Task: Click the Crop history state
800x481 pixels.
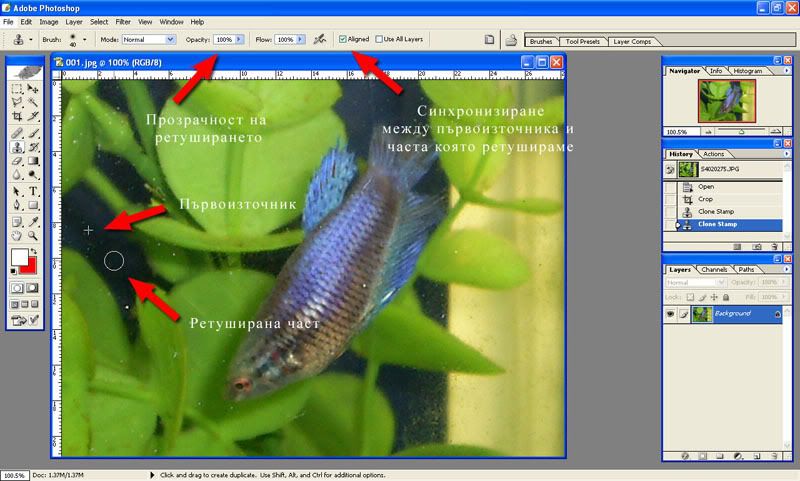Action: [x=706, y=199]
